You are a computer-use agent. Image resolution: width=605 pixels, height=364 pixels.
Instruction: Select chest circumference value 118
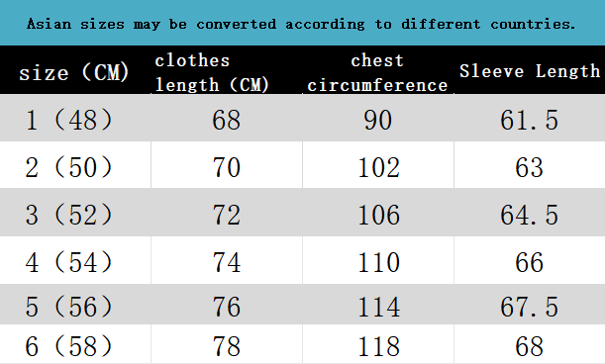tap(378, 344)
